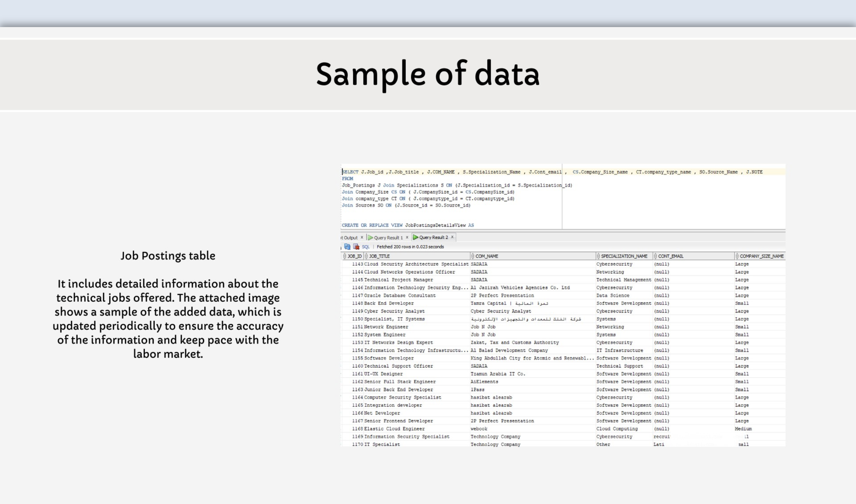Click the 'Join Company_Size CS ON' line in editor
This screenshot has height=504, width=856.
click(428, 192)
